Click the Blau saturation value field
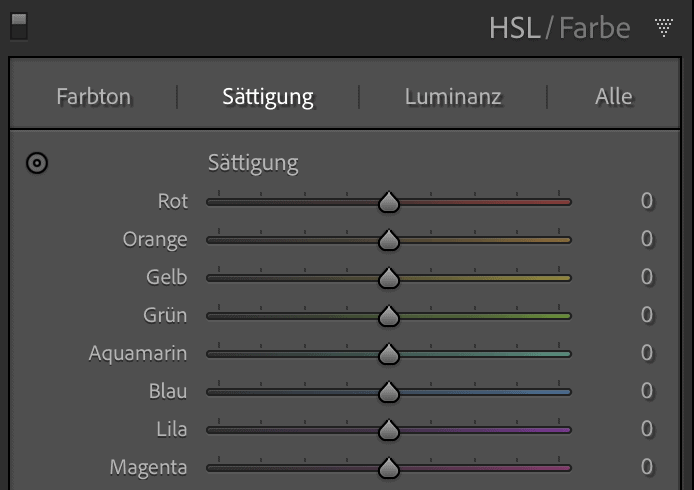694x490 pixels. (647, 391)
